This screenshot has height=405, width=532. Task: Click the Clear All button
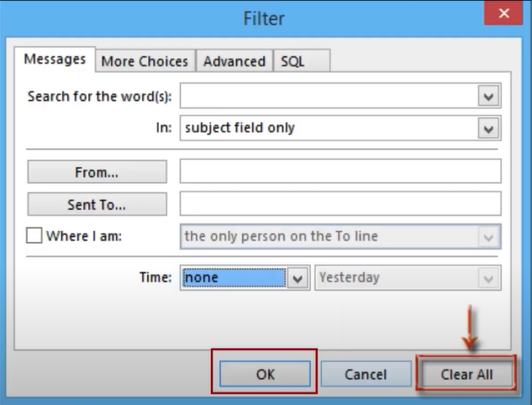466,374
